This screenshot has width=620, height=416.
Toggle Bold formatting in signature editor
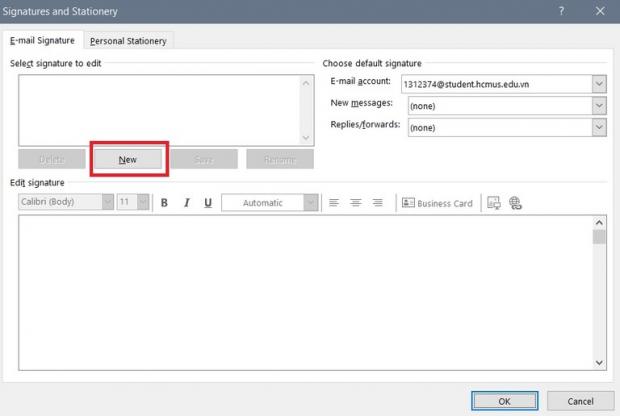pos(164,203)
